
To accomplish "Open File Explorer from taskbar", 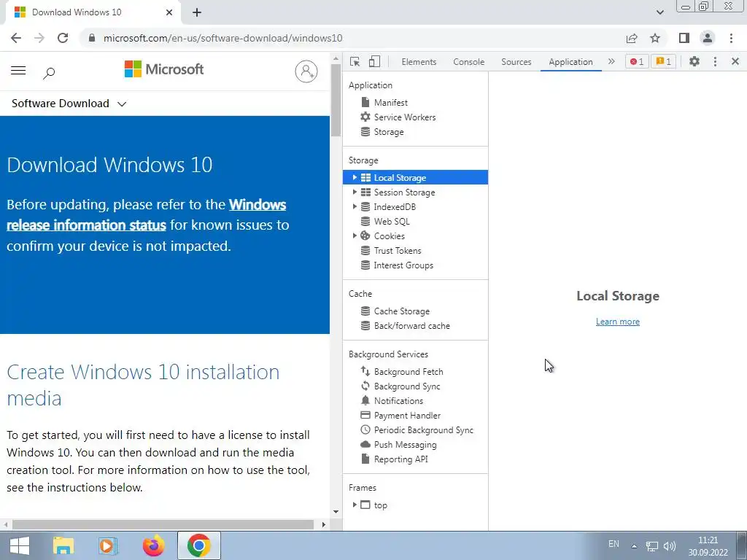I will pos(63,545).
